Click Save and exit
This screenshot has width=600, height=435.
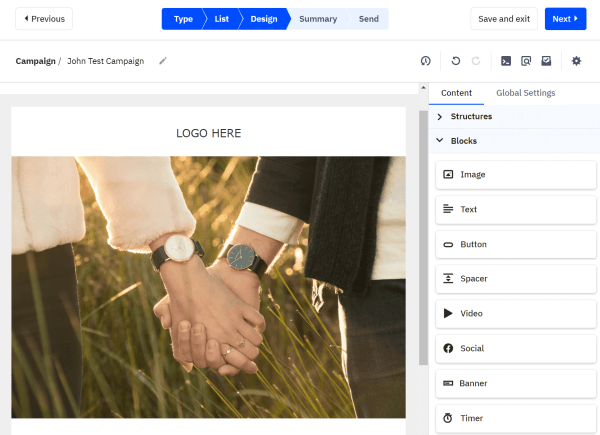coord(504,19)
